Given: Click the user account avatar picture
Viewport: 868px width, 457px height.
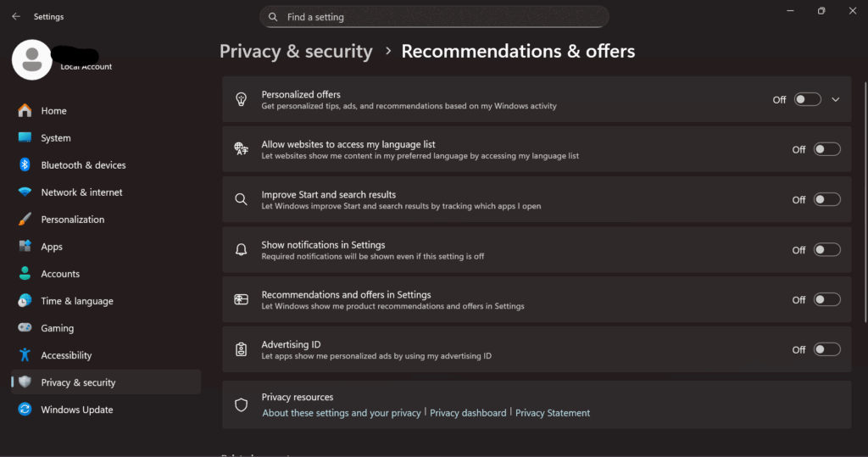Looking at the screenshot, I should (x=32, y=59).
